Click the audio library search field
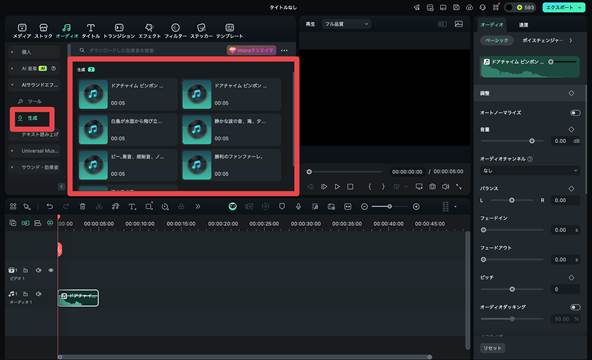This screenshot has height=360, width=592. click(x=151, y=50)
